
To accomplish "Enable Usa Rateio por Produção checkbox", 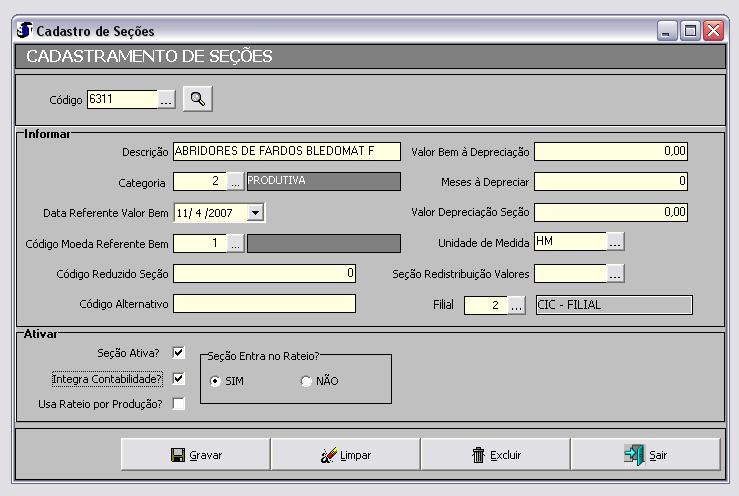I will tap(179, 404).
